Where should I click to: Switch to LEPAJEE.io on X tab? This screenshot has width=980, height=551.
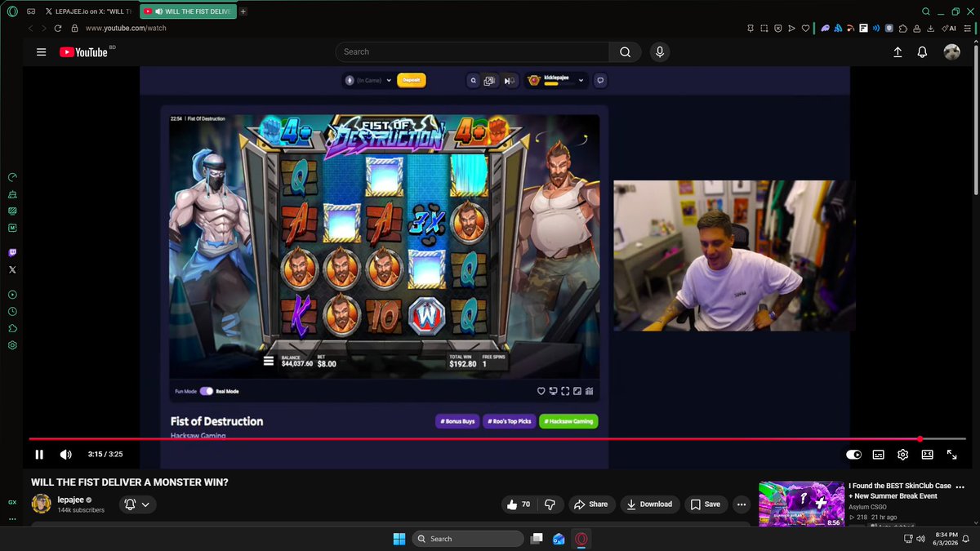tap(87, 11)
